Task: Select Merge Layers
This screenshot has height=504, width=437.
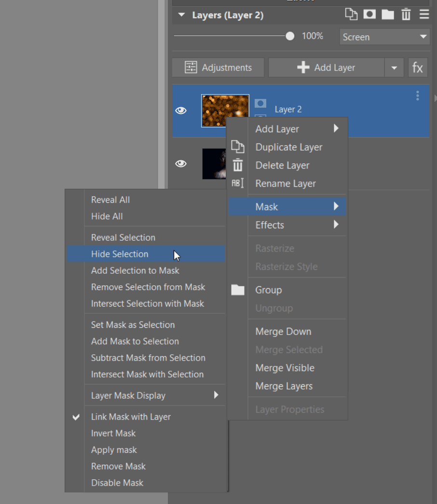Action: (x=284, y=386)
